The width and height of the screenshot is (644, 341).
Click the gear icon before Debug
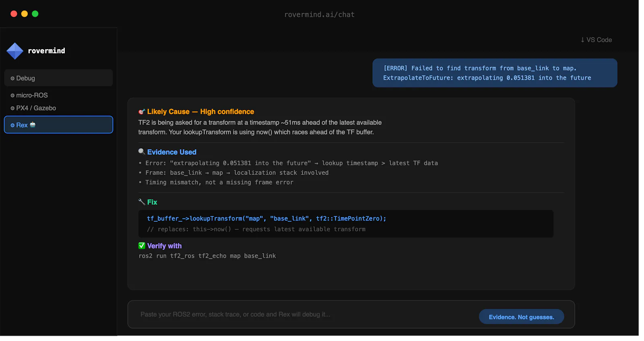[12, 79]
